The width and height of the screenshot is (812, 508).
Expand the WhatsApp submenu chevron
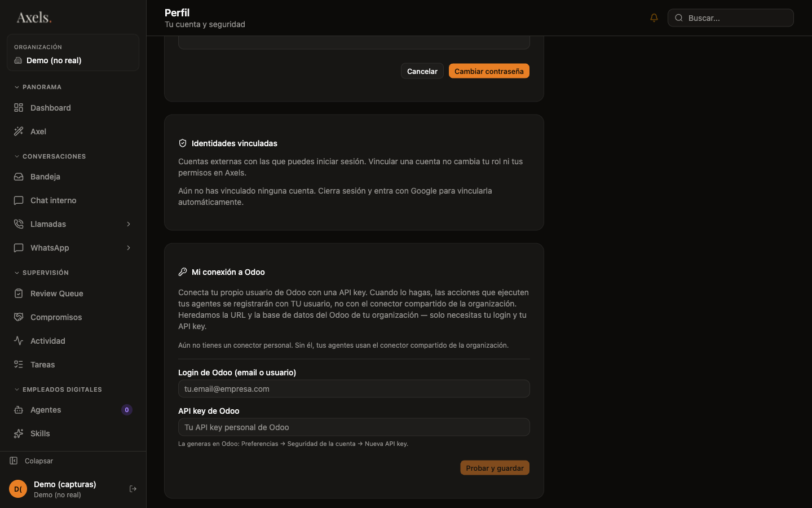click(129, 248)
